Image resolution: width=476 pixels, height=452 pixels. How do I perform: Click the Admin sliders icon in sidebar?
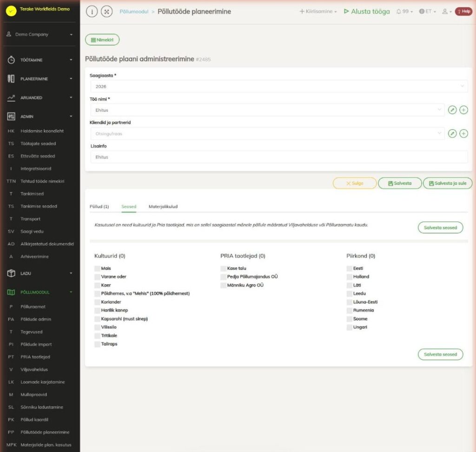[x=11, y=117]
